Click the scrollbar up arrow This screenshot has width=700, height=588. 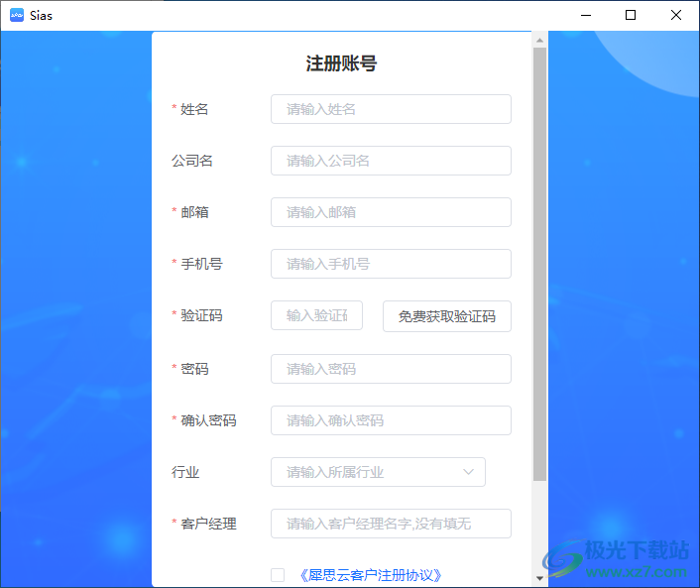(x=539, y=41)
